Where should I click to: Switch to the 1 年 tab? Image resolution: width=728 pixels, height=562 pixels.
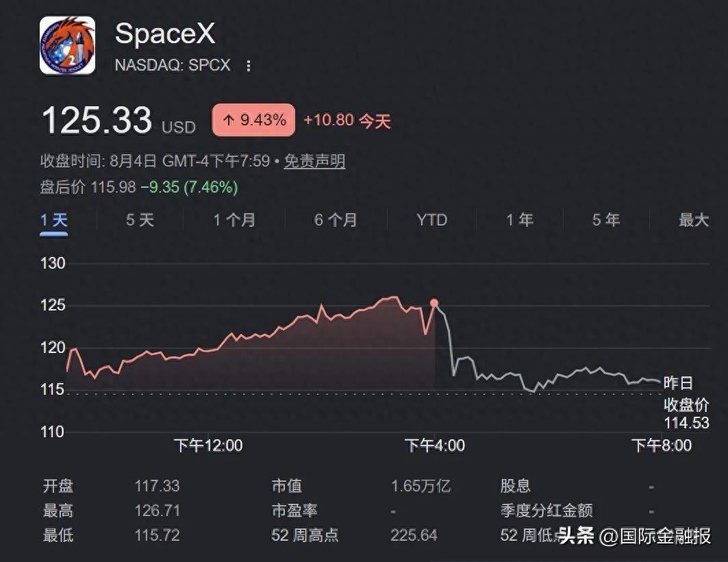tap(520, 220)
